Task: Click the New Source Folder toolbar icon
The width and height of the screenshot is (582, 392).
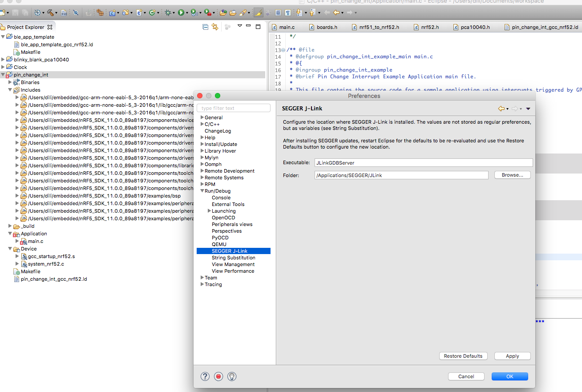Action: pyautogui.click(x=125, y=13)
